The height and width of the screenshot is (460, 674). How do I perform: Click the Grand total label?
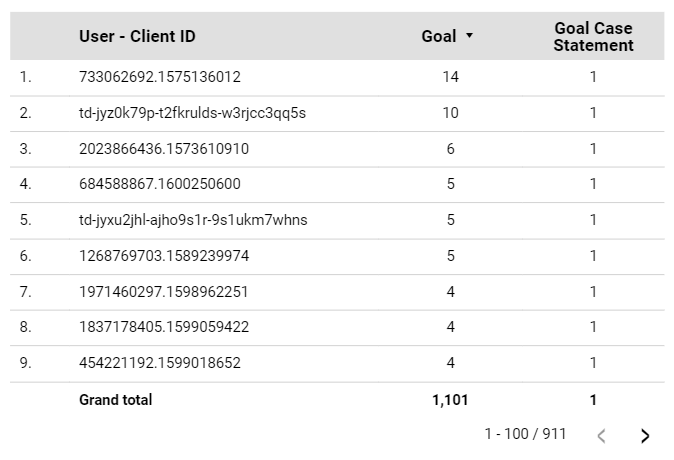click(116, 400)
